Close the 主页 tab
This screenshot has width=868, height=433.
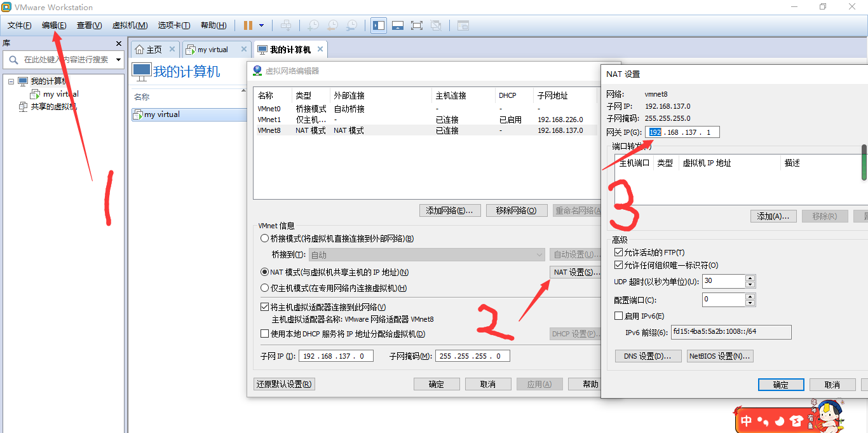pos(172,49)
